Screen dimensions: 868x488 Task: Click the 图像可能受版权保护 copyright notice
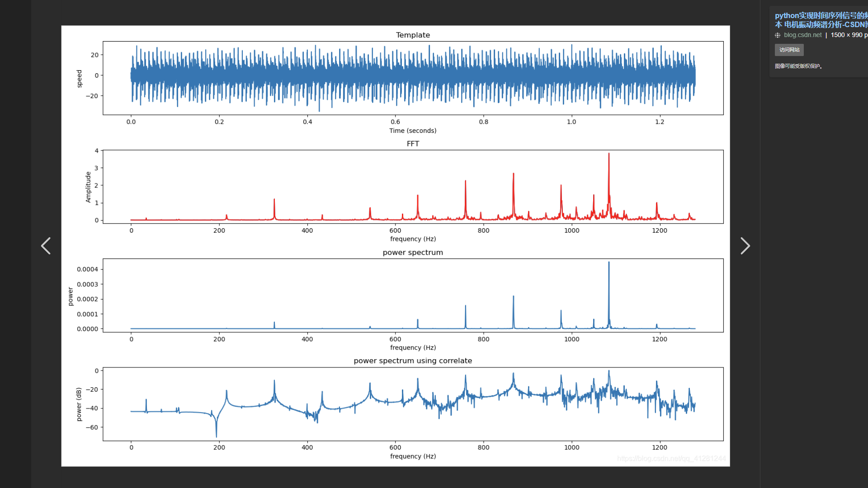[799, 66]
